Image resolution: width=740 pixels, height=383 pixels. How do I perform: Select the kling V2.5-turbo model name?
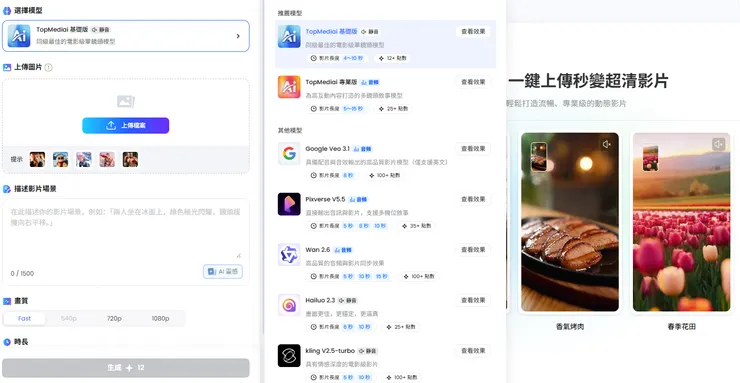pos(329,350)
